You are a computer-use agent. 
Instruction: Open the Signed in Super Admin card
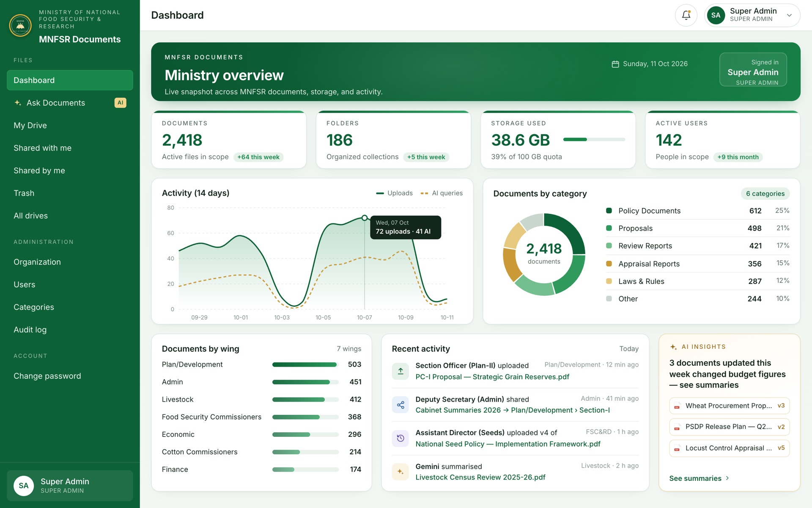(753, 69)
